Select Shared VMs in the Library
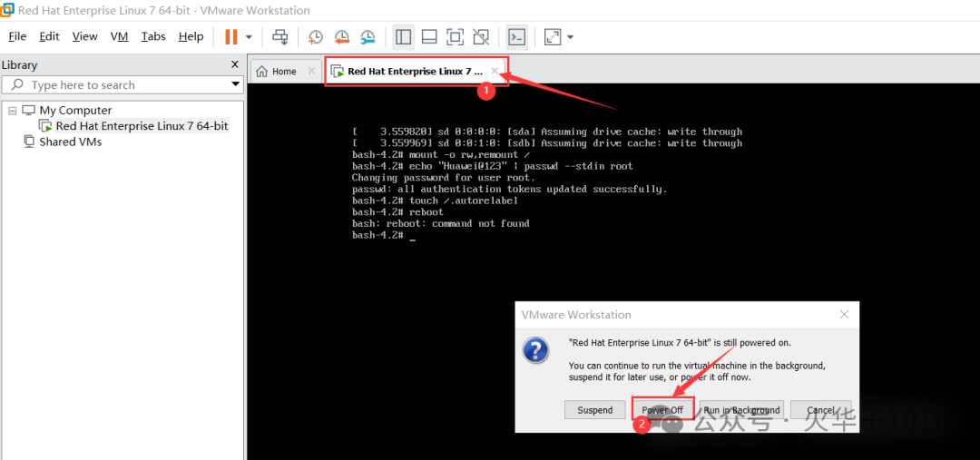Image resolution: width=980 pixels, height=460 pixels. tap(71, 142)
